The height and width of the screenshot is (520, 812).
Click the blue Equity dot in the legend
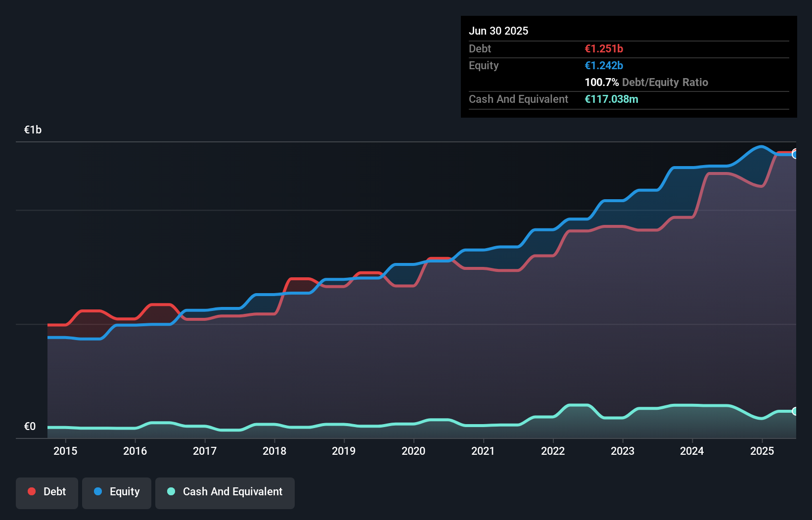(x=98, y=491)
